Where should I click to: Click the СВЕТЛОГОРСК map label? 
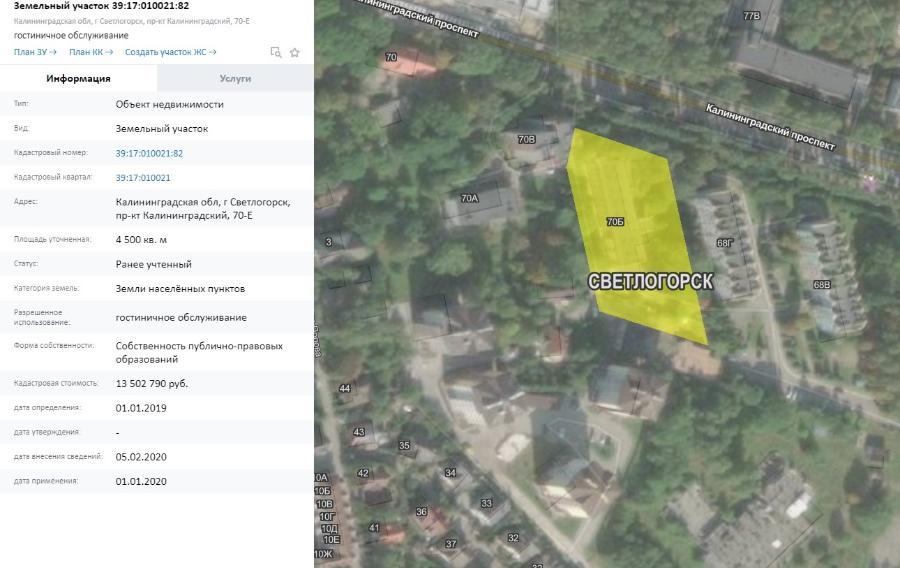(x=650, y=282)
